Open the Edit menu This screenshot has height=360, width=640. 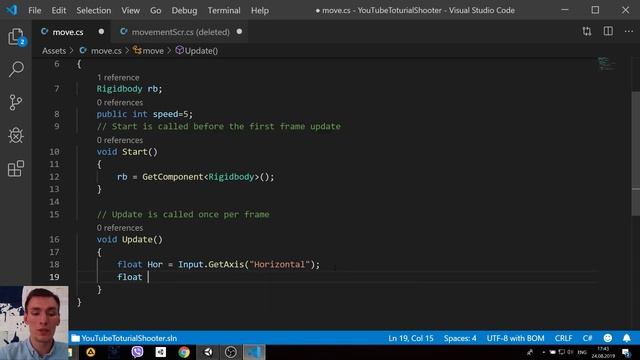point(59,10)
